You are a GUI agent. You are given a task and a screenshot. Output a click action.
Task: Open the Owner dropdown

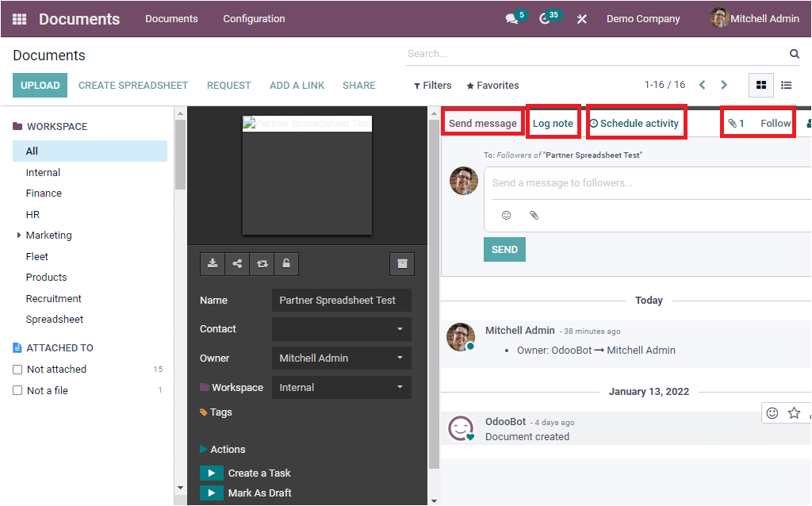[x=400, y=358]
